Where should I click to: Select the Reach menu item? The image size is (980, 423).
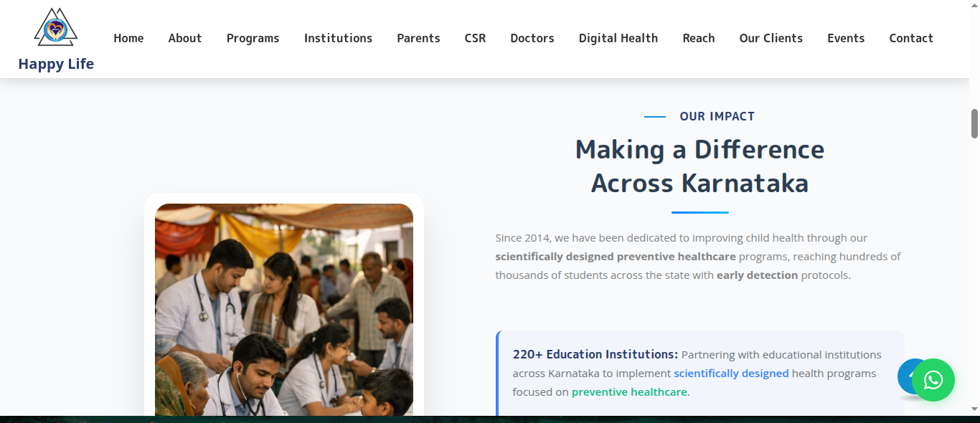(x=698, y=39)
